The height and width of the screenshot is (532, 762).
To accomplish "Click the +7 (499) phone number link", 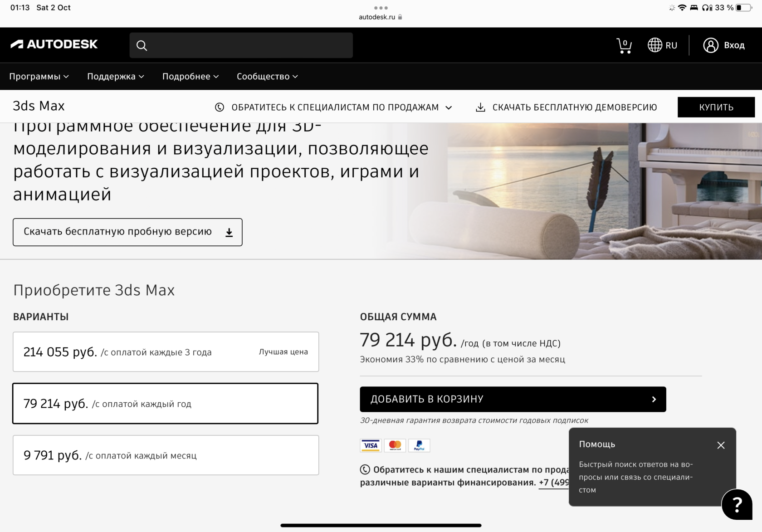I will [x=554, y=483].
